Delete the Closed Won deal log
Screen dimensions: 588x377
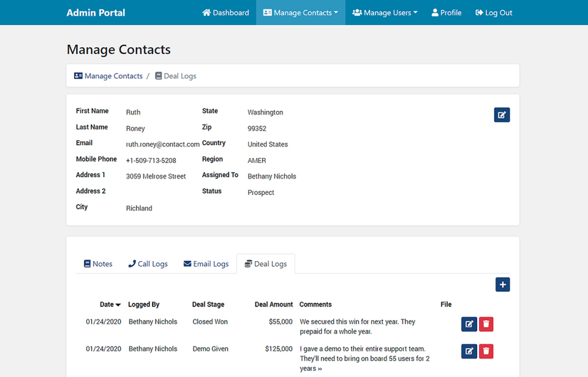[x=486, y=324]
